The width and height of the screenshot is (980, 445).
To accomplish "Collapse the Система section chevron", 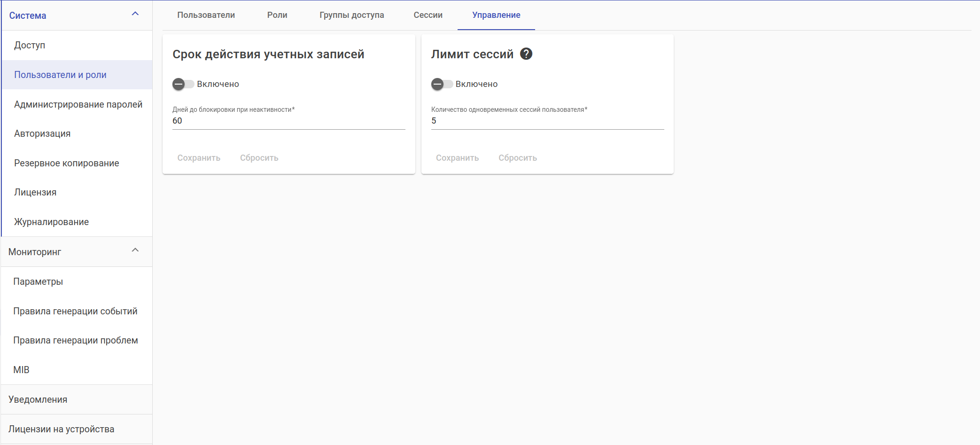I will point(135,14).
